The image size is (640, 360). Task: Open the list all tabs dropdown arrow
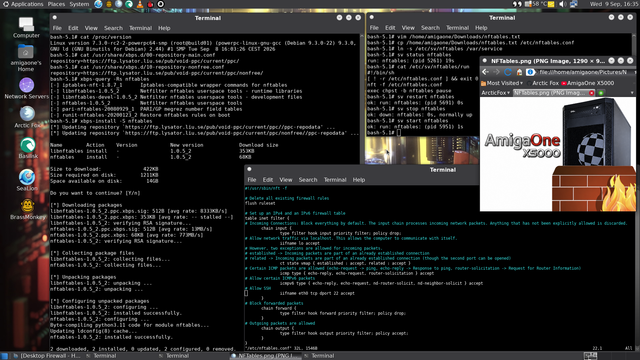tap(632, 93)
